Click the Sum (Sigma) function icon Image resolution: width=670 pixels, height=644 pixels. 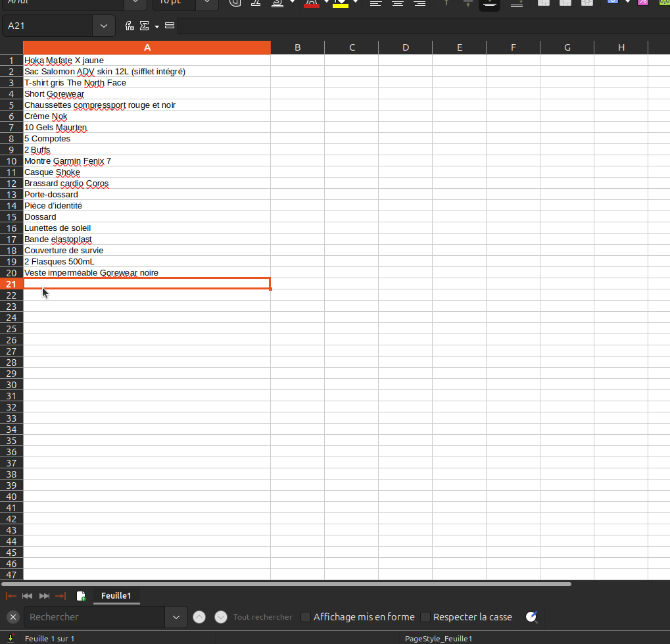tap(145, 26)
